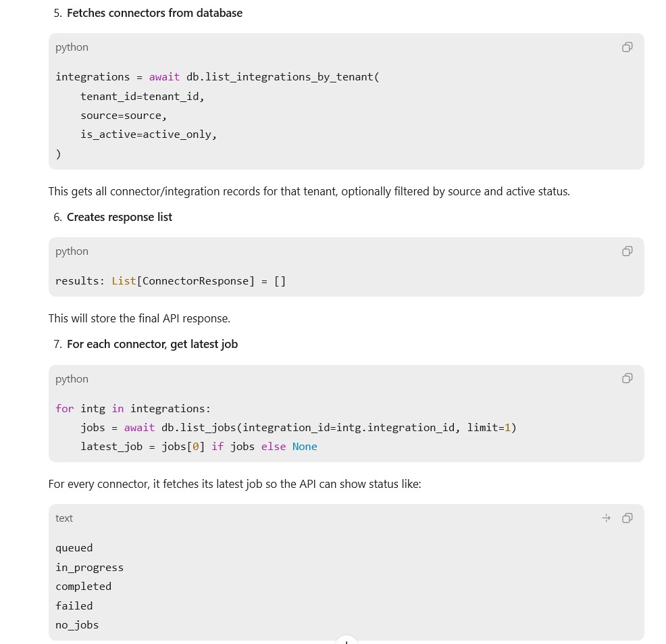This screenshot has height=644, width=666.
Task: Click the in_progress status line
Action: (90, 568)
